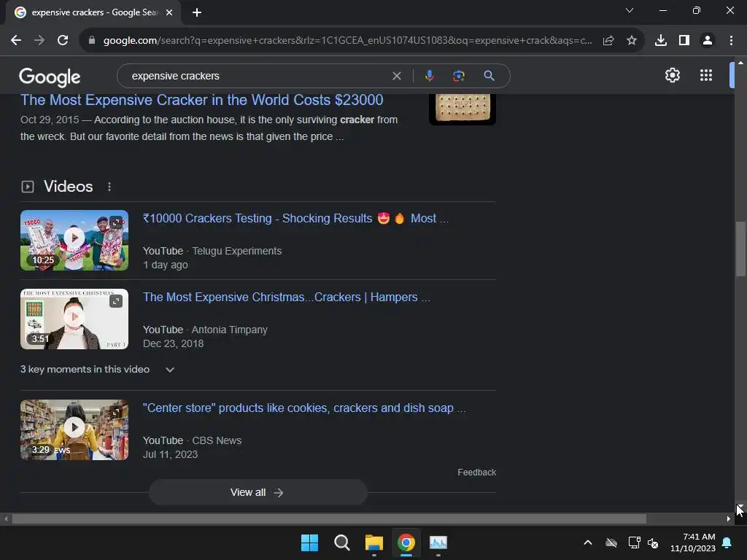Open the Chrome profile menu
Screen dimensions: 747x560
click(708, 41)
